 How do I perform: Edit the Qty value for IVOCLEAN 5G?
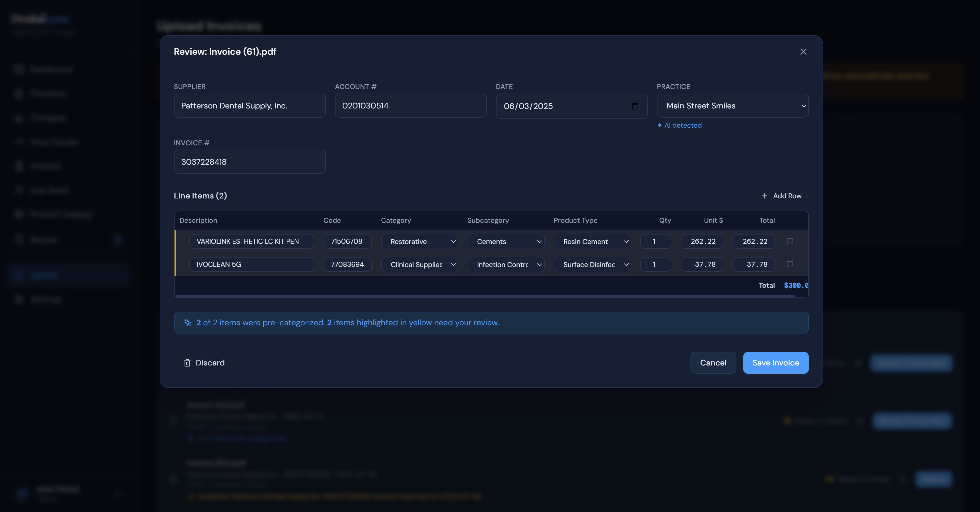coord(655,264)
